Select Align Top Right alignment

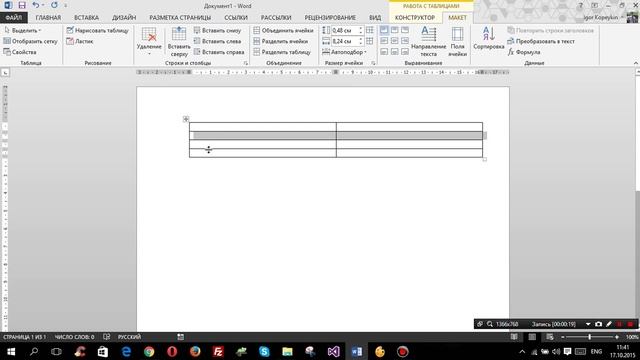[x=404, y=30]
